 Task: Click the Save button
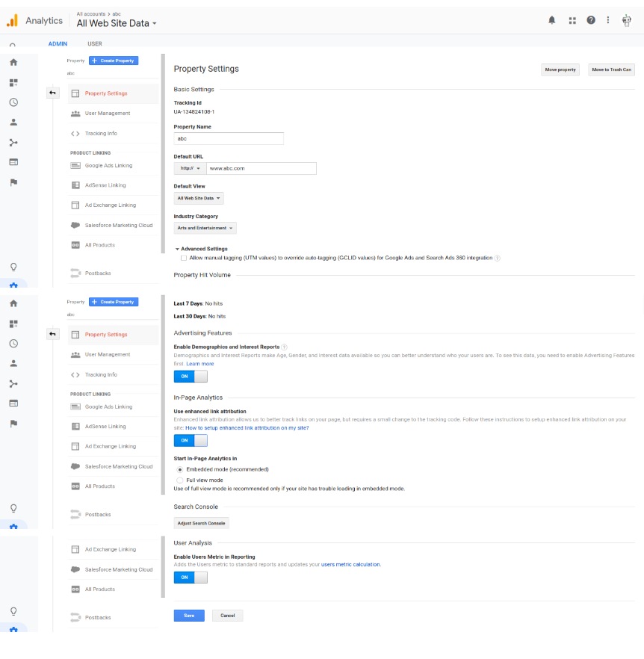189,616
